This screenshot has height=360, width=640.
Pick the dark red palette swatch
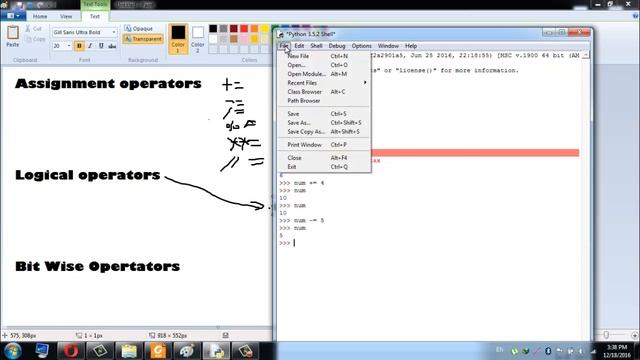click(233, 28)
